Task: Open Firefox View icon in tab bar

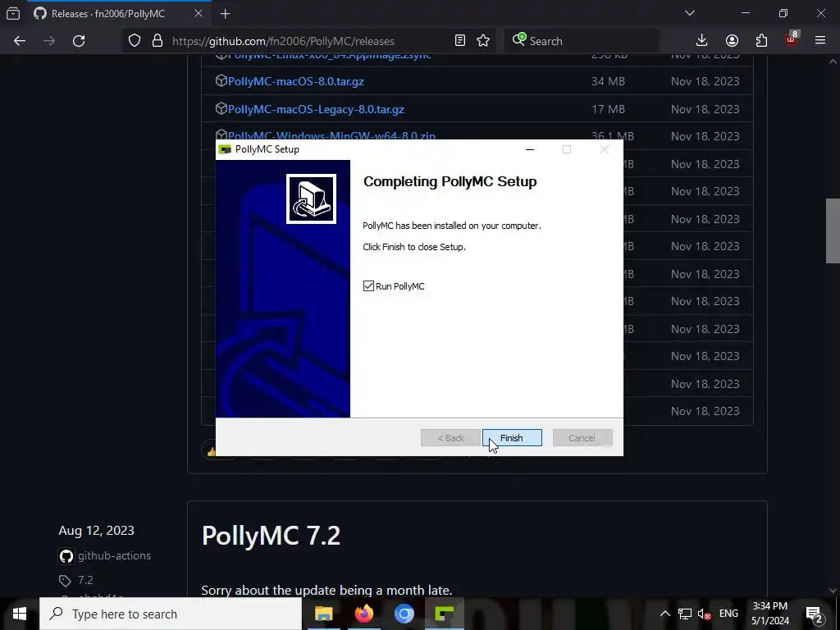Action: coord(13,13)
